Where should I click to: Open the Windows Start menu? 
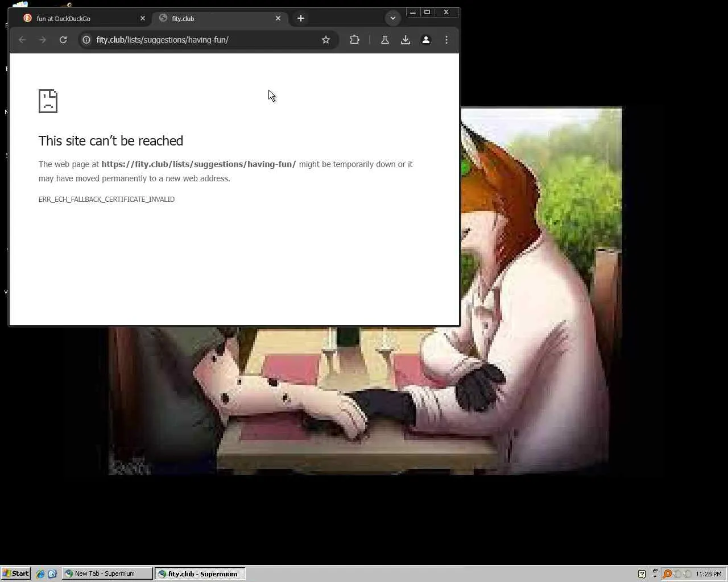[x=15, y=573]
